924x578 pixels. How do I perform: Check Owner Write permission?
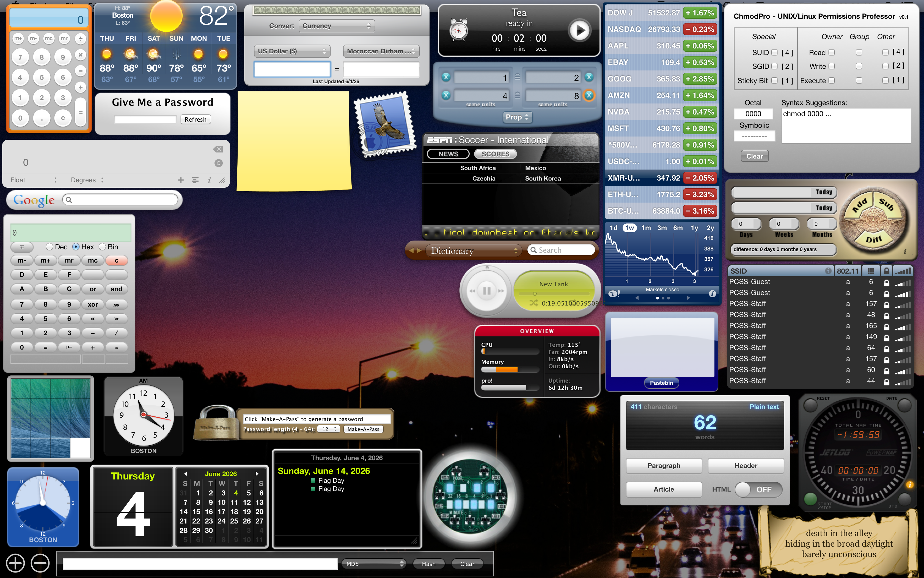[832, 66]
